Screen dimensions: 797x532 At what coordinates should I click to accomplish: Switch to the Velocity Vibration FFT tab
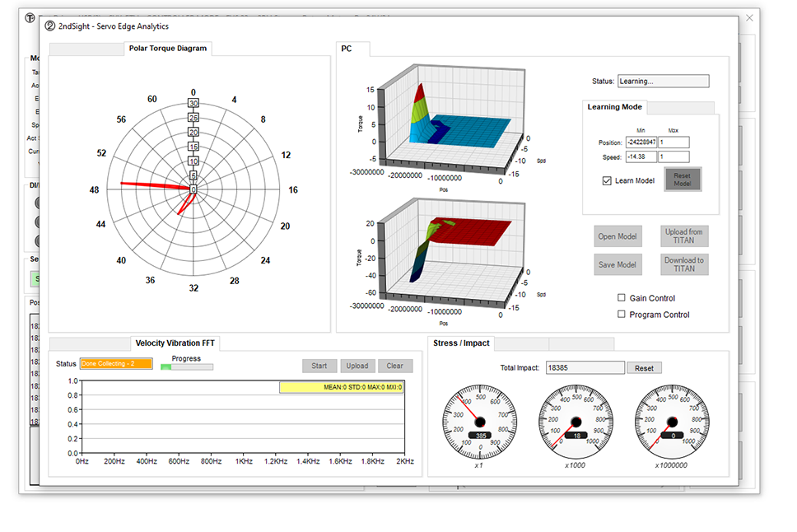176,343
